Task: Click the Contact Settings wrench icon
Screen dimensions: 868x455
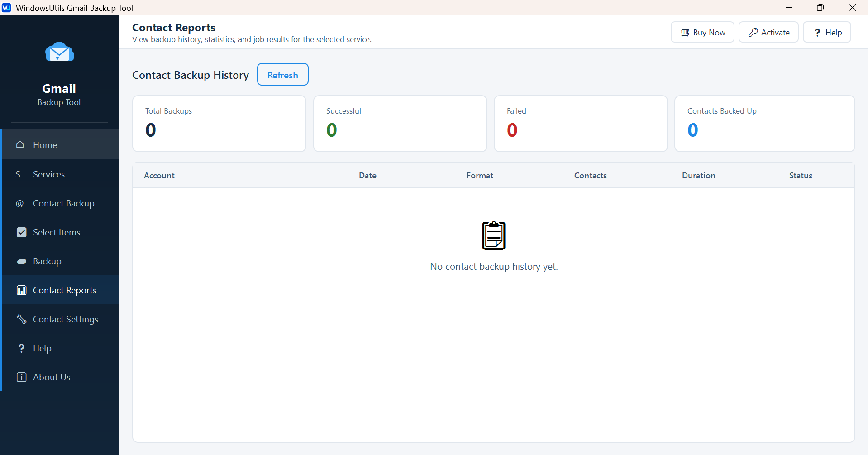Action: click(21, 319)
